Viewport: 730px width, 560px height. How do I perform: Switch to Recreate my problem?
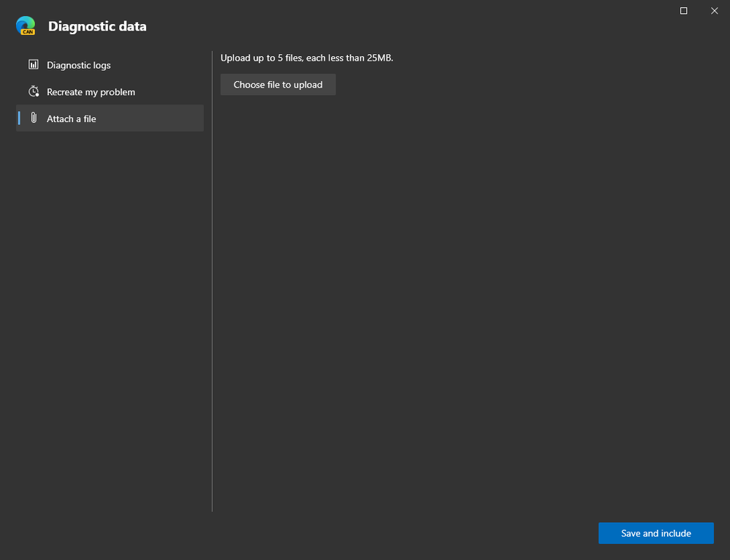tap(110, 92)
